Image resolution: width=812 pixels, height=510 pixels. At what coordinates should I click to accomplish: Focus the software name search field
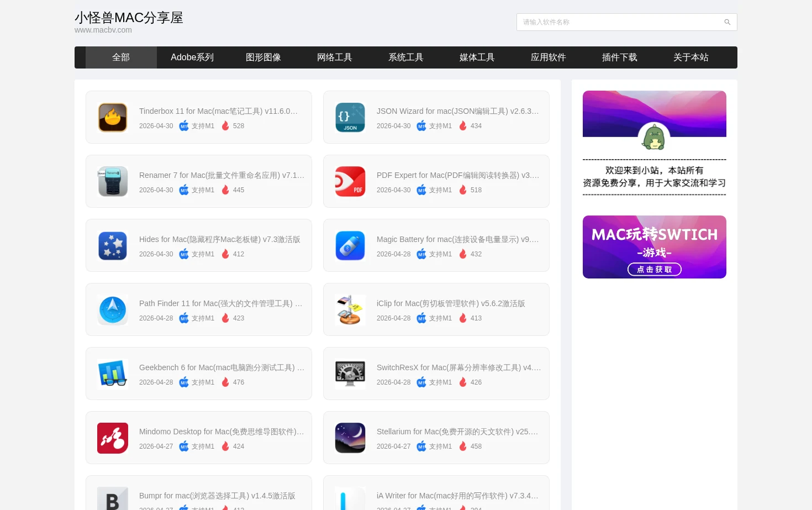pyautogui.click(x=627, y=22)
